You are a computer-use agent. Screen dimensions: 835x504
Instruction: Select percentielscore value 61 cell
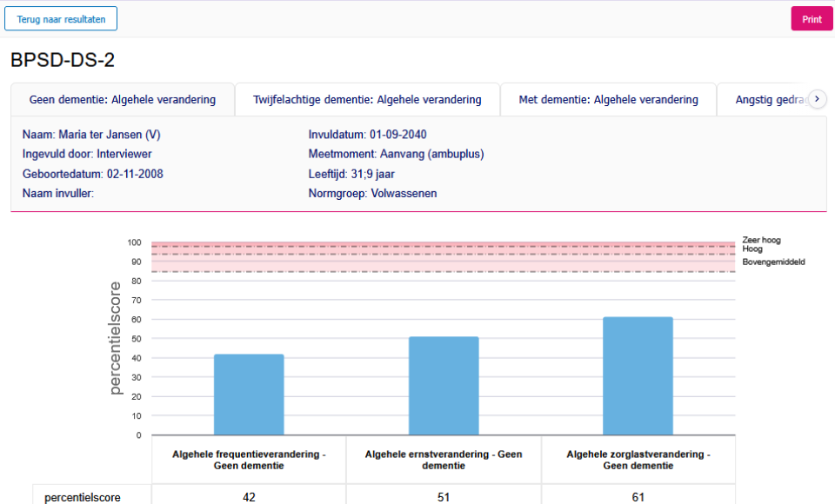tap(638, 497)
